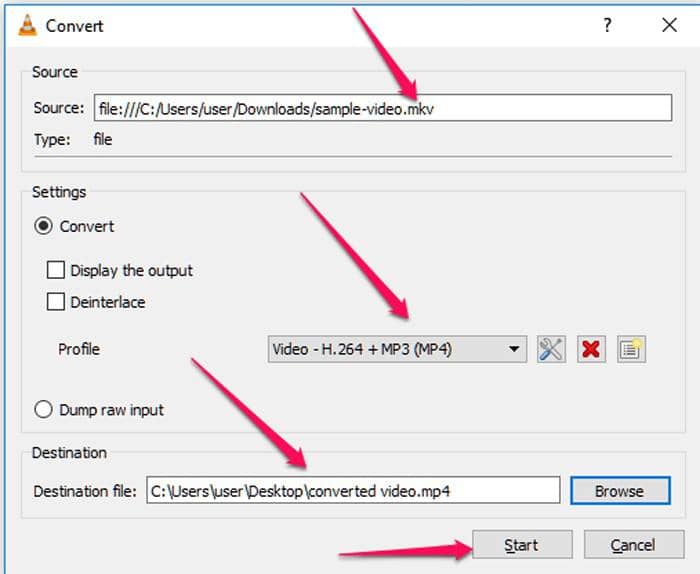Image resolution: width=700 pixels, height=574 pixels.
Task: Click the Destination file text field
Action: pyautogui.click(x=352, y=490)
